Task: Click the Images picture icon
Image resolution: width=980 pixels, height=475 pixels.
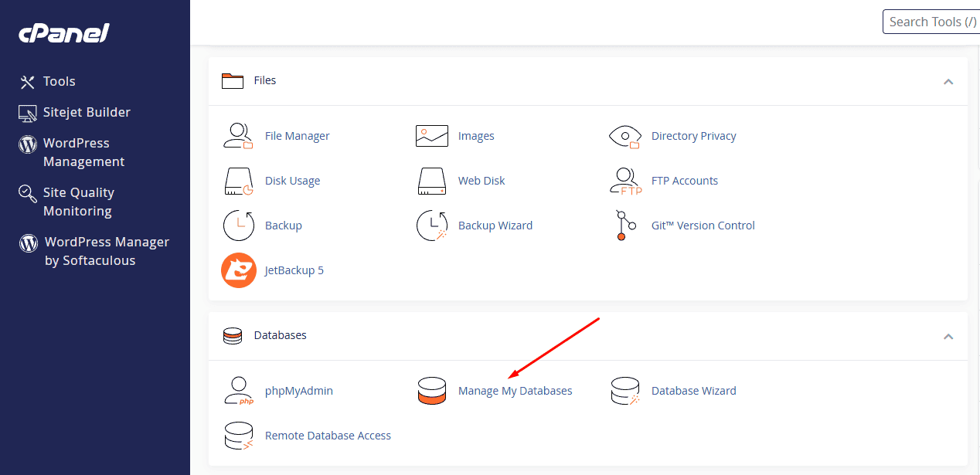Action: click(431, 136)
